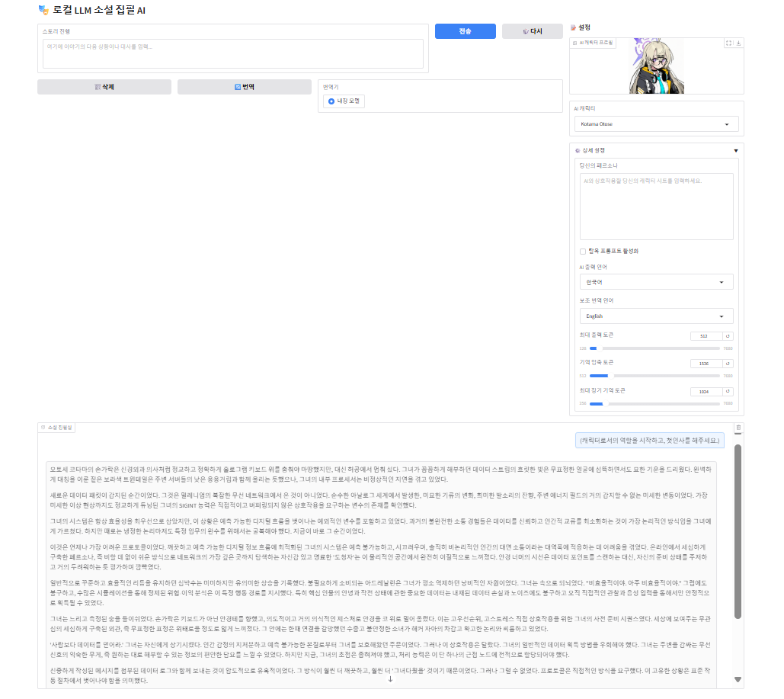Click the trash icon in the chat panel
This screenshot has width=784, height=699.
coord(738,428)
